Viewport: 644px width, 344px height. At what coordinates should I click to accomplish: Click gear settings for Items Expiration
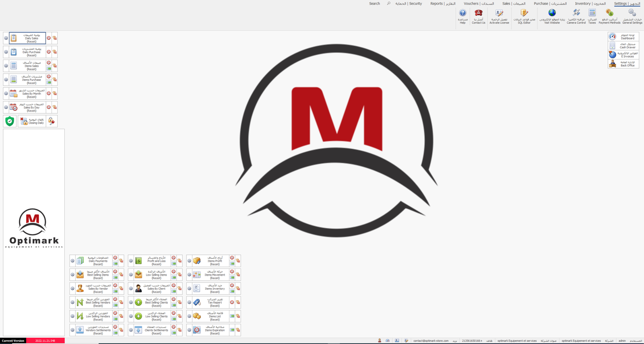point(189,330)
